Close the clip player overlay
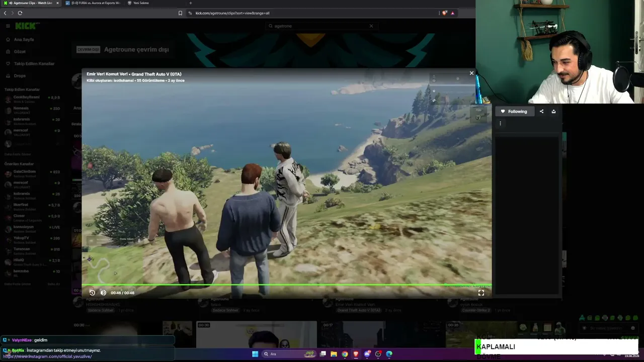The height and width of the screenshot is (362, 644). 471,73
